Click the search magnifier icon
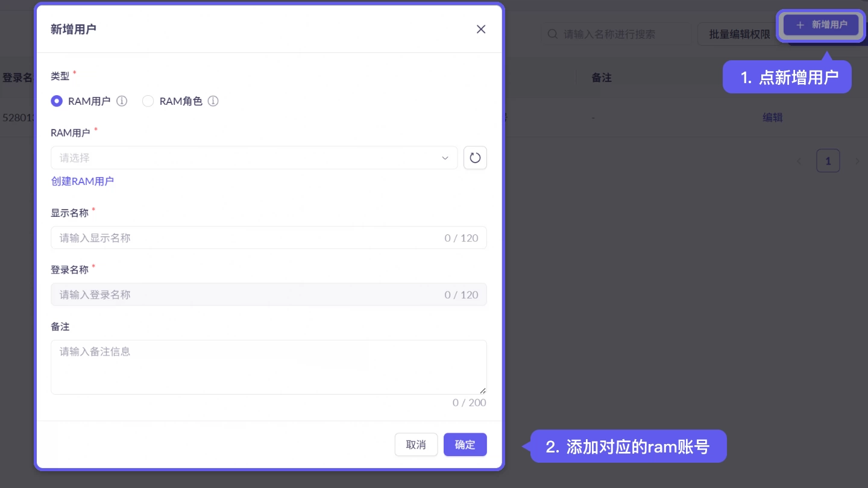868x488 pixels. pos(552,34)
